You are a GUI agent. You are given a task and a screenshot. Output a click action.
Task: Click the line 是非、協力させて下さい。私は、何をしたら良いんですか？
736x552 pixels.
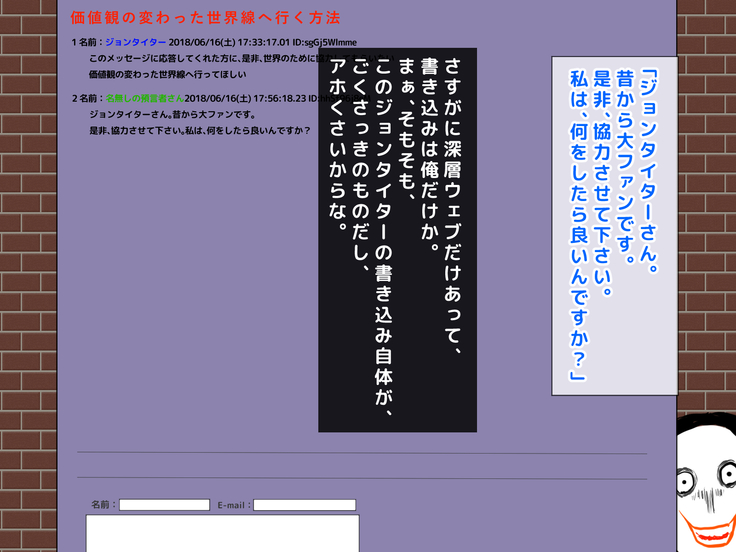tap(199, 130)
